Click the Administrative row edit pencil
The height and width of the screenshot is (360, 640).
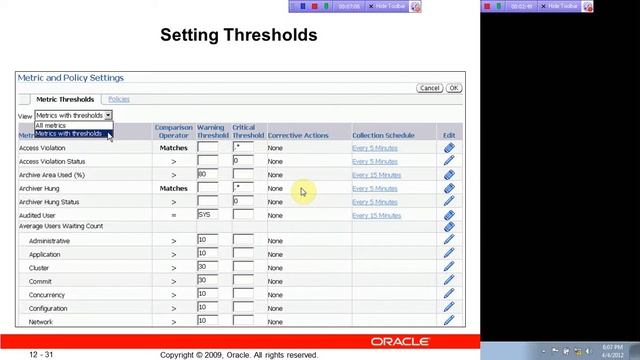(449, 240)
